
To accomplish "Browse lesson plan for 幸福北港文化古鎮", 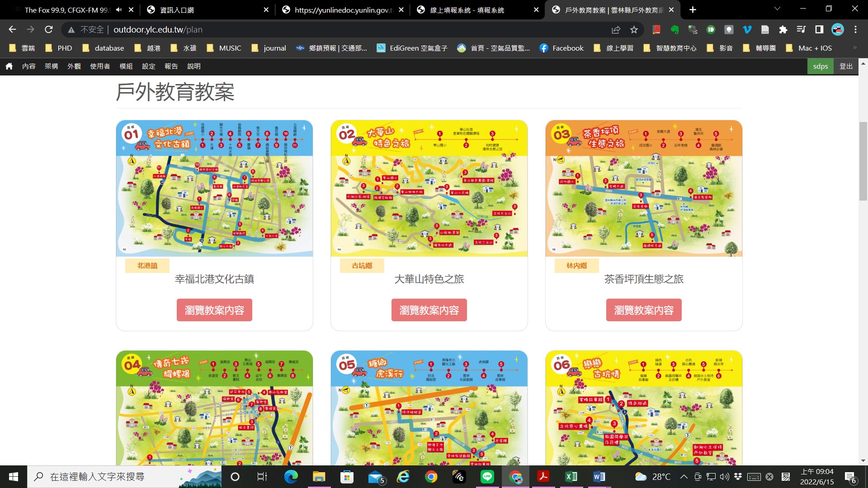I will click(x=214, y=310).
